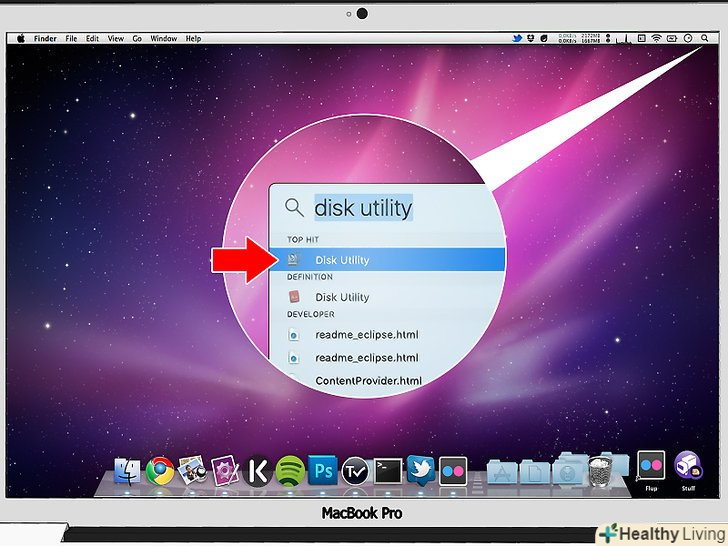Open the Edit menu

[x=92, y=39]
